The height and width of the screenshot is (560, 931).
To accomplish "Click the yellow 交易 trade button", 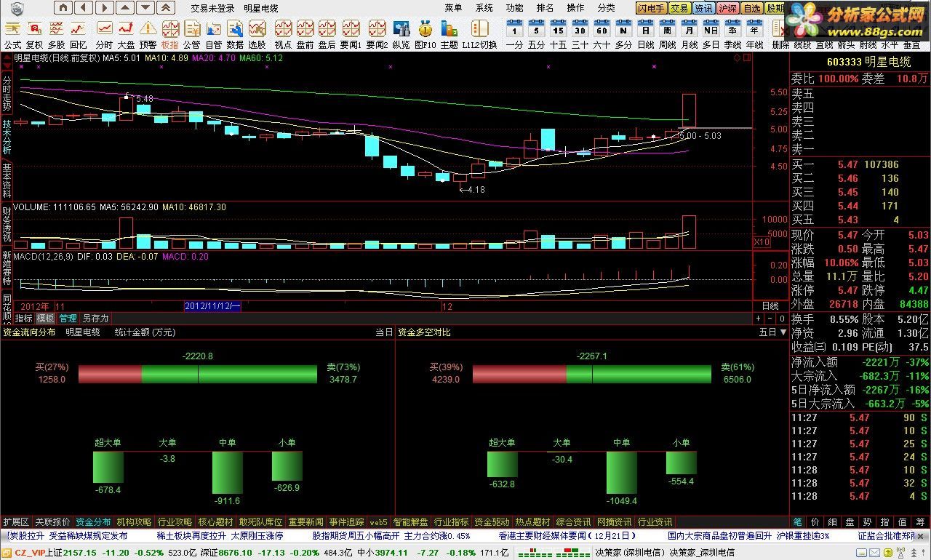I will pos(679,9).
